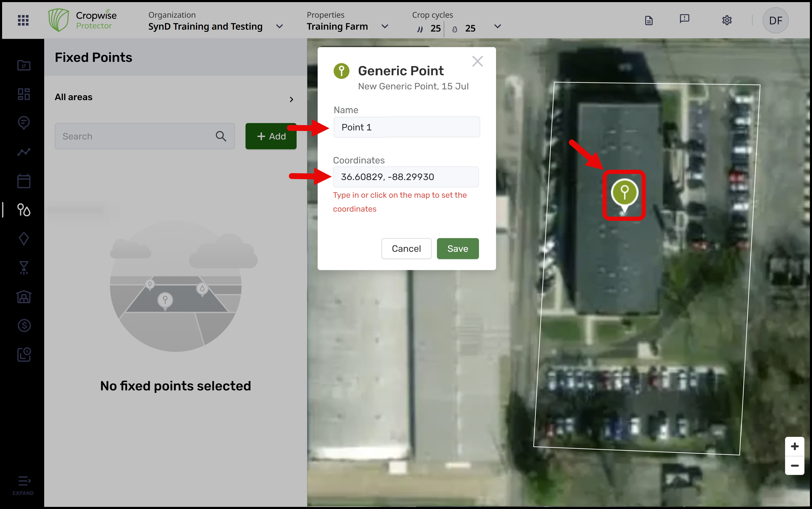
Task: Click the dollar sign finance icon
Action: pyautogui.click(x=24, y=326)
